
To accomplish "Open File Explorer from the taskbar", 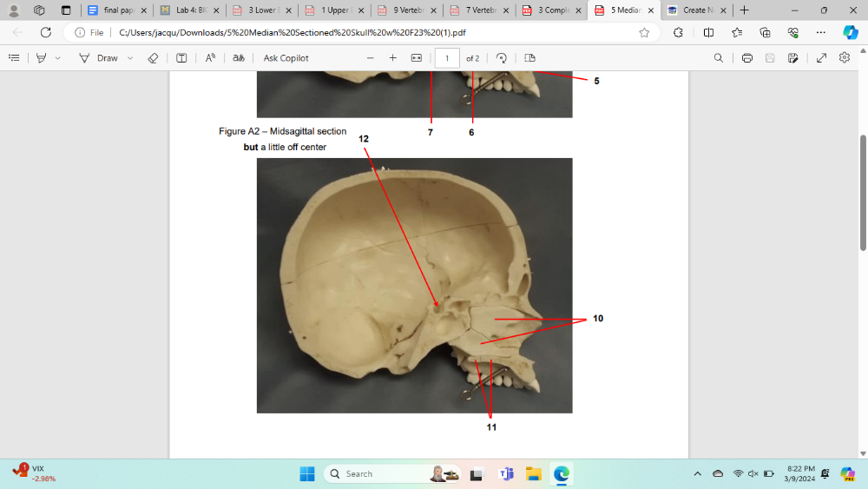I will [533, 474].
